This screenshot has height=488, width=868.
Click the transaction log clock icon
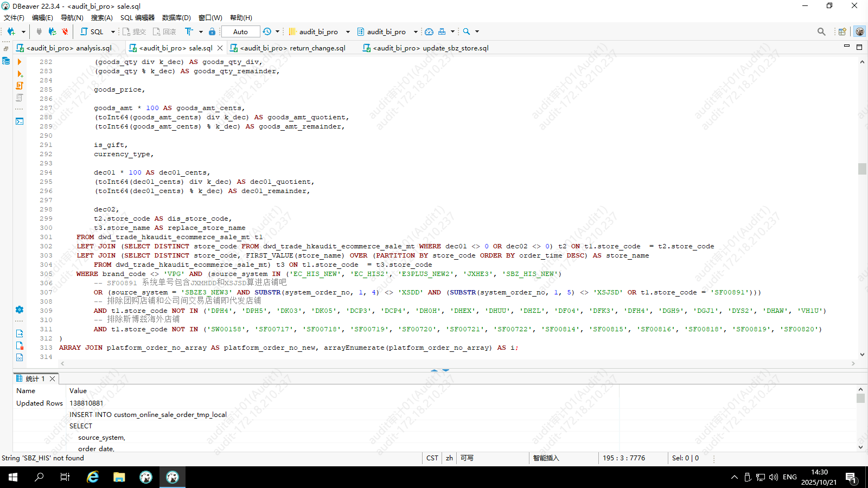[267, 32]
